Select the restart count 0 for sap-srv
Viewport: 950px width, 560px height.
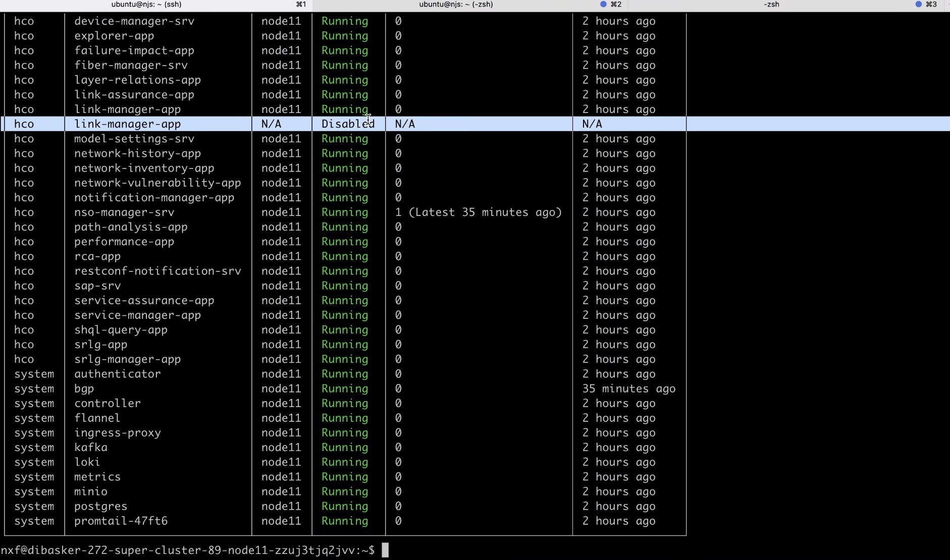pos(398,286)
